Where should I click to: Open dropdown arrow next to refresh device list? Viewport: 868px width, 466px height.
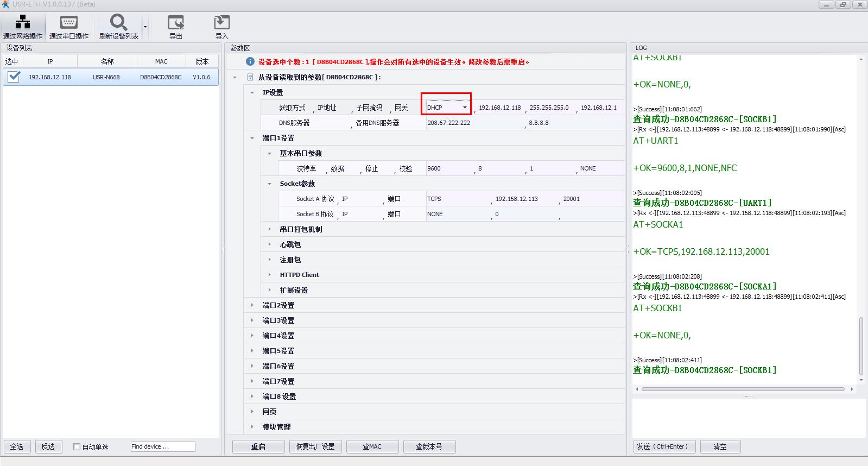(145, 27)
